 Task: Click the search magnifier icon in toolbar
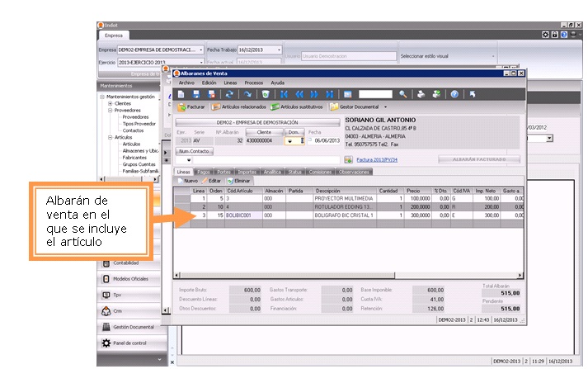pyautogui.click(x=404, y=94)
